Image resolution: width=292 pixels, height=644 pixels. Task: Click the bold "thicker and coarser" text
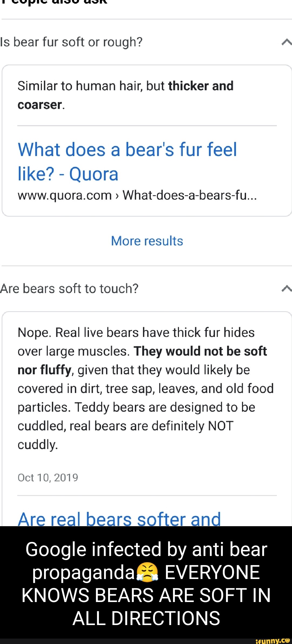point(201,86)
